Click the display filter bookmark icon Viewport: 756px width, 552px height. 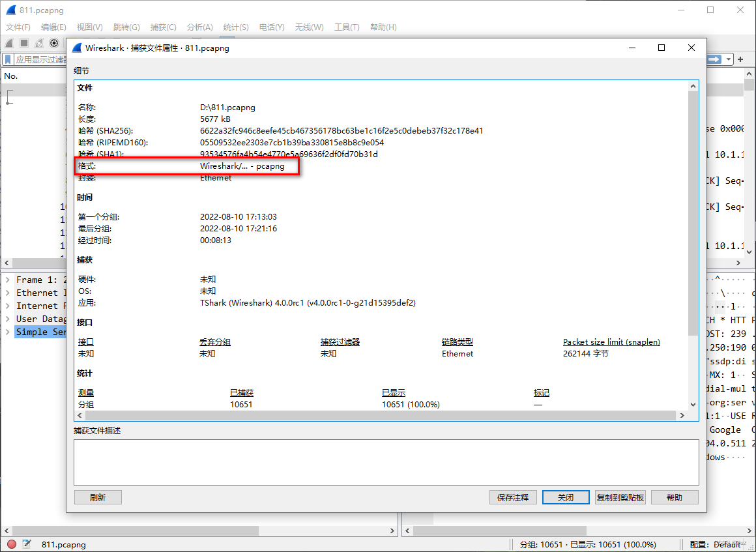(x=8, y=59)
